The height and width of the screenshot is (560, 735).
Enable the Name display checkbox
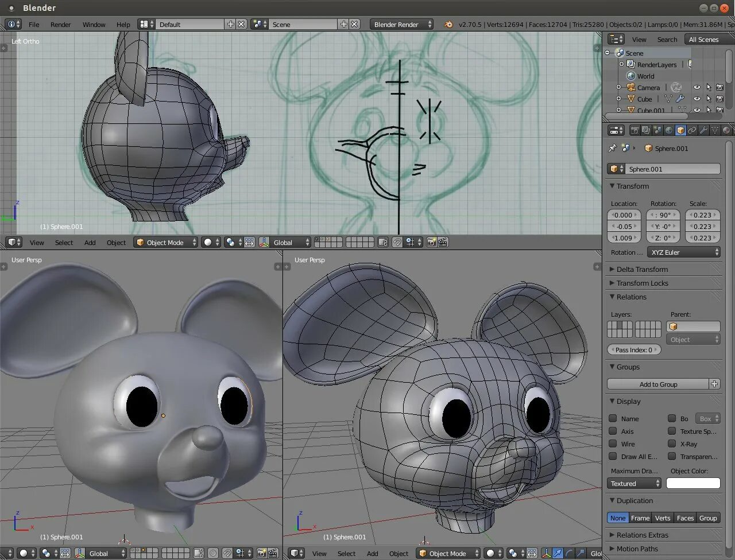click(x=613, y=418)
